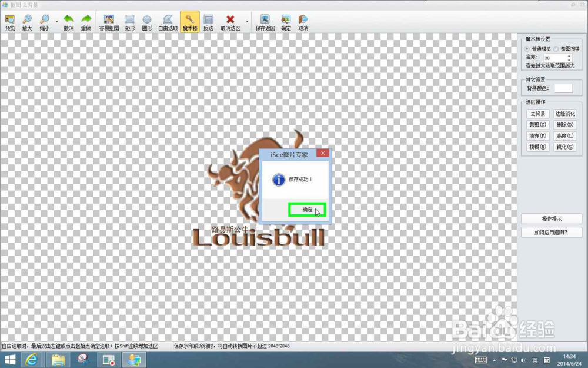Click the screen recorder taskbar icon
The height and width of the screenshot is (368, 588).
(x=109, y=360)
